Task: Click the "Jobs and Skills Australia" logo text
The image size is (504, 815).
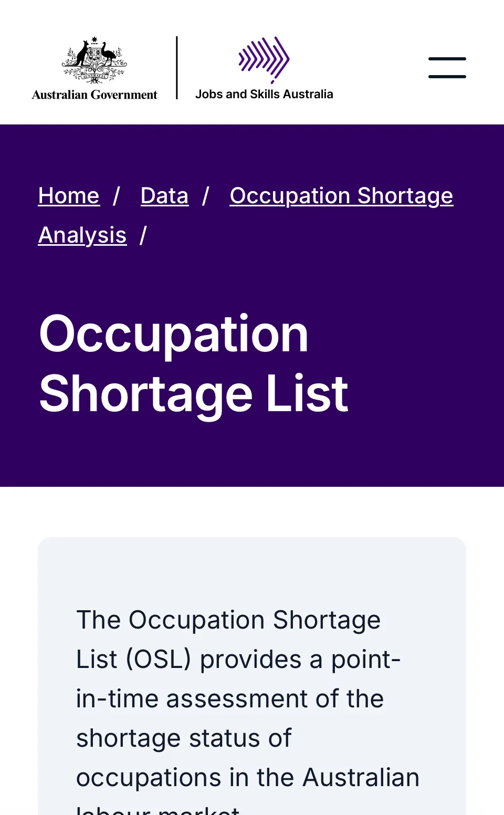Action: (264, 94)
